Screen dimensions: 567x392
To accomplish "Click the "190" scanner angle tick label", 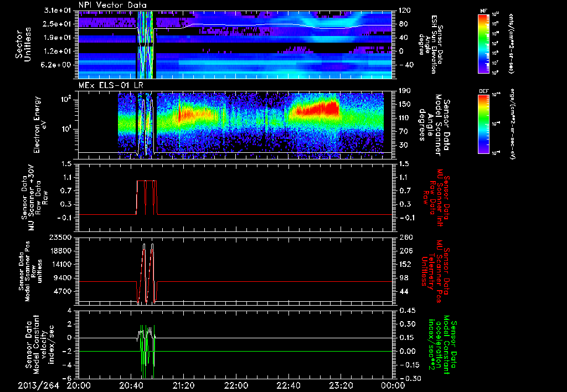I will 405,91.
